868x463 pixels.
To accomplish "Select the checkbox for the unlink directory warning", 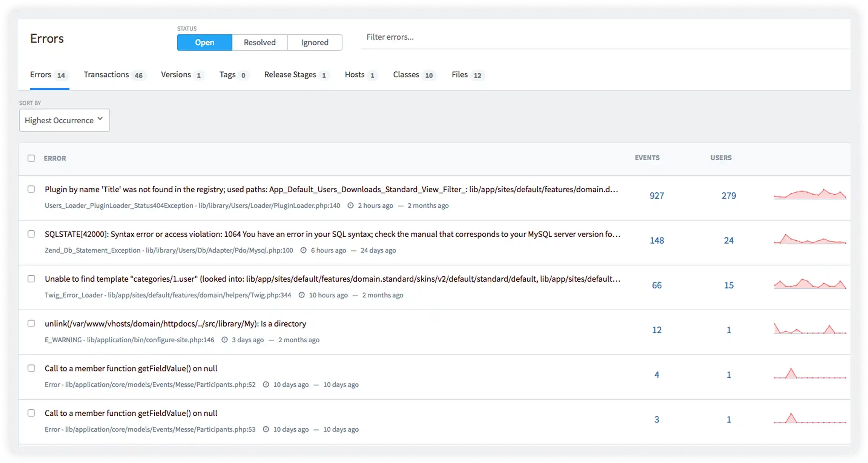I will 31,324.
